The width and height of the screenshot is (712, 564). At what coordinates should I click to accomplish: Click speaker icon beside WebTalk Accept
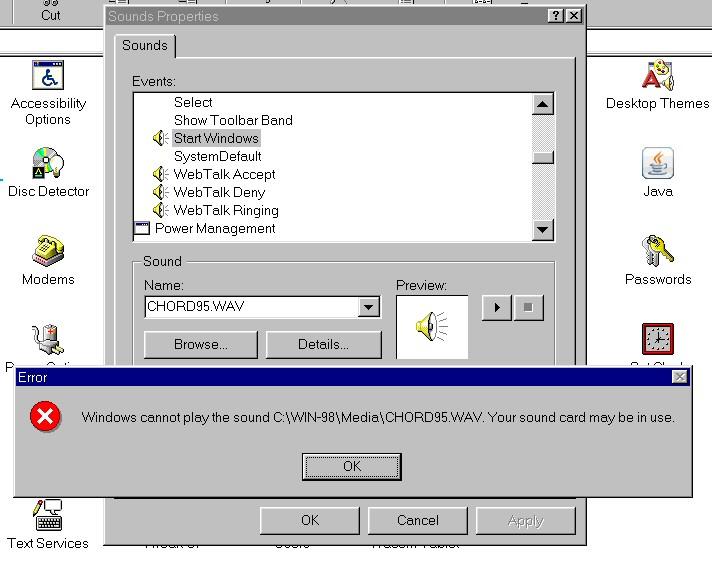[160, 174]
